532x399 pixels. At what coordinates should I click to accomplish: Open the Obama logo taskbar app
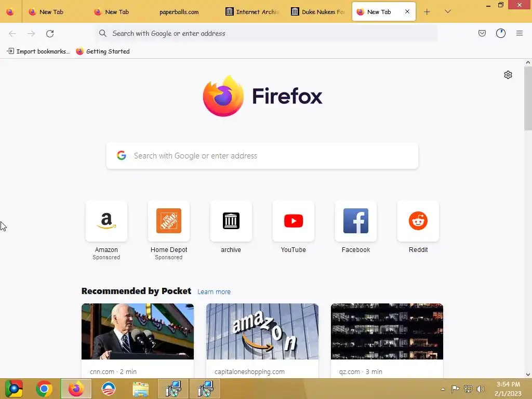point(109,389)
